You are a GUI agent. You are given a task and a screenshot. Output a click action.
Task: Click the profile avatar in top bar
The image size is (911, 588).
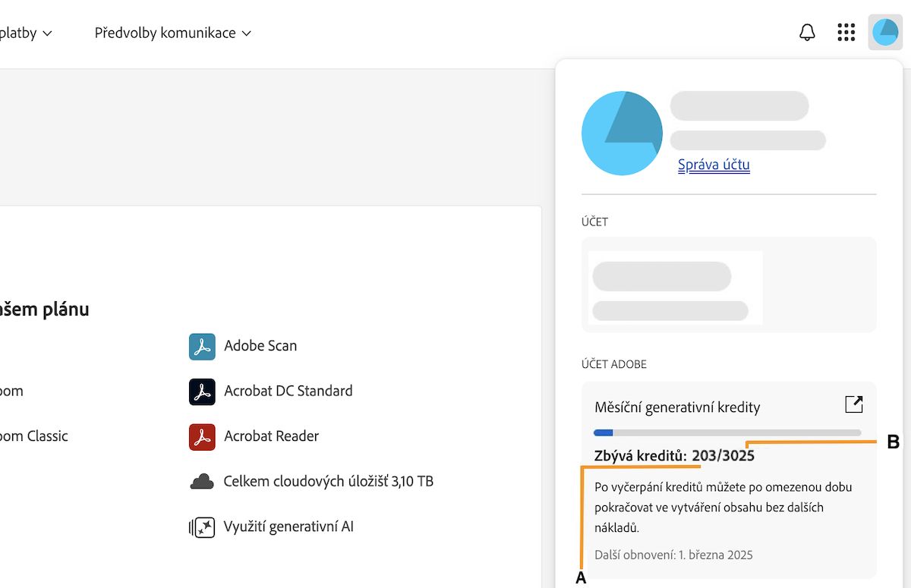pyautogui.click(x=885, y=33)
